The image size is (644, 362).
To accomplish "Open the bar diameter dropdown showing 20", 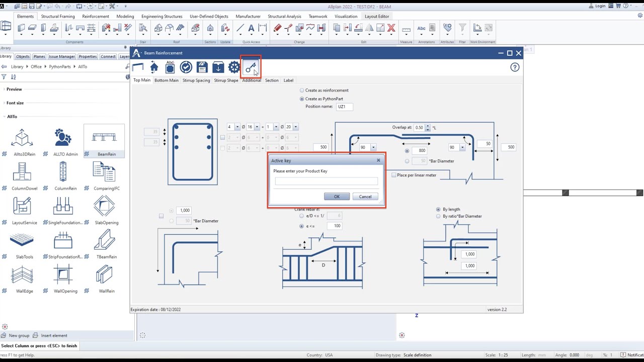I will 296,127.
